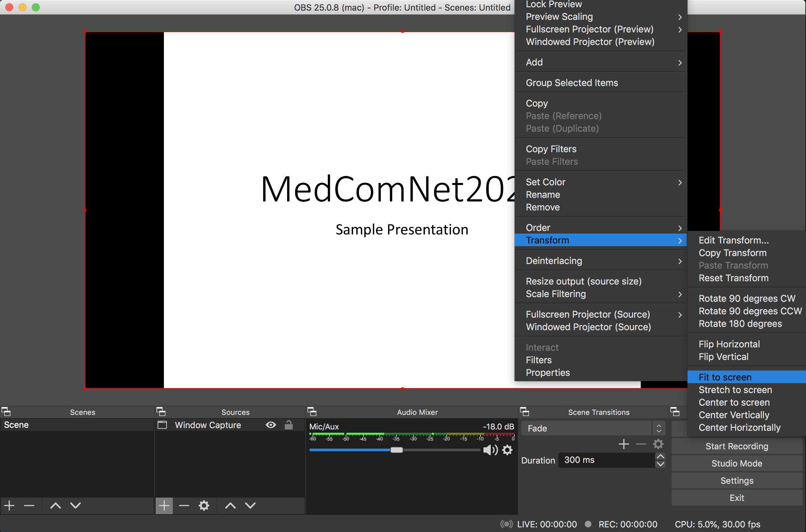Pop out the Scenes dock
This screenshot has height=532, width=806.
pos(6,412)
